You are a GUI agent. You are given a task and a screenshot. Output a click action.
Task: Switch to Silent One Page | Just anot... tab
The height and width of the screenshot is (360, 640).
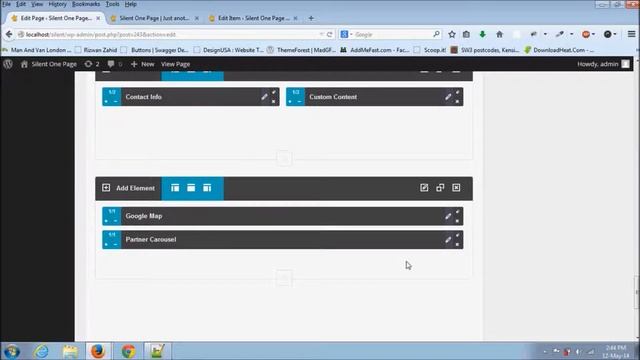[x=155, y=18]
